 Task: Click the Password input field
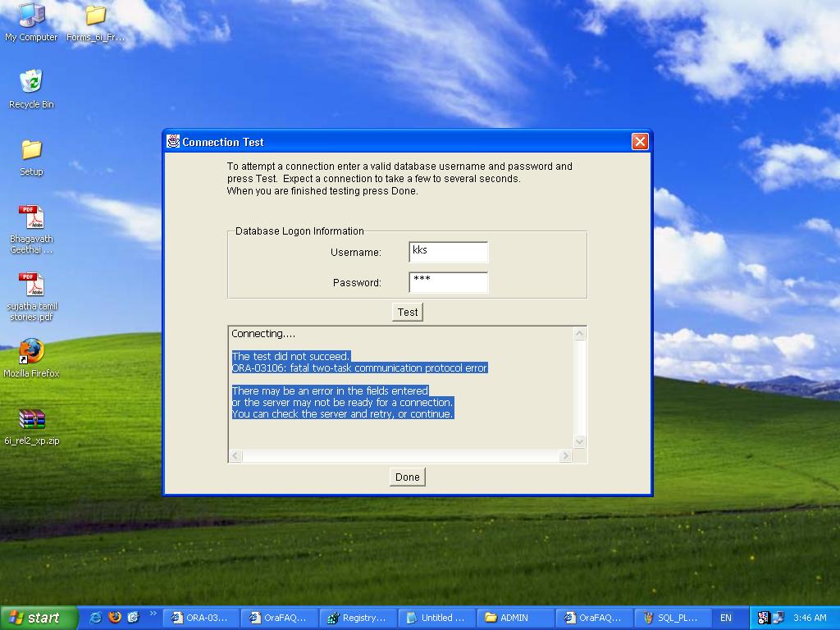[x=449, y=282]
